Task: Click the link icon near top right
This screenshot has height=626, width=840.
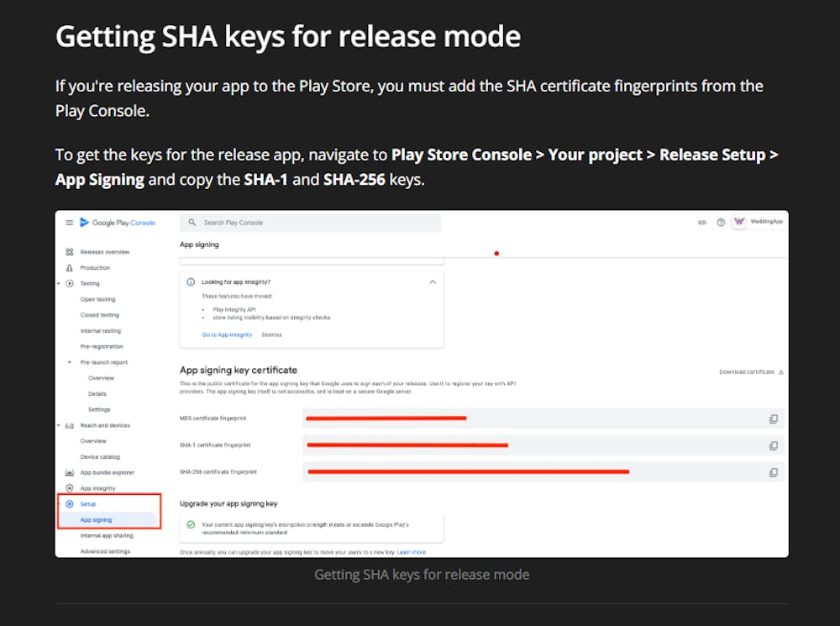Action: (702, 222)
